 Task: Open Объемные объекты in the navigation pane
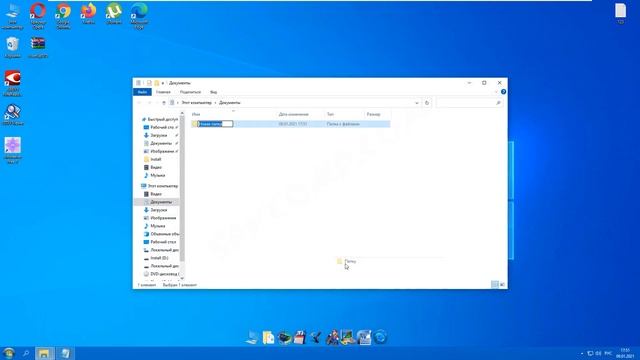pos(161,234)
